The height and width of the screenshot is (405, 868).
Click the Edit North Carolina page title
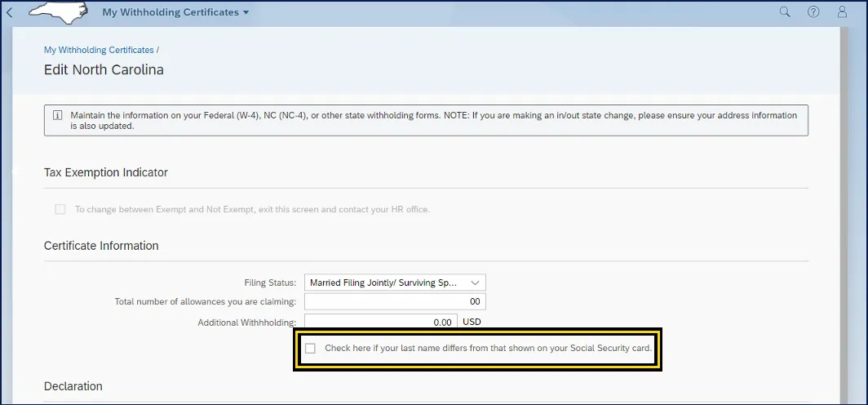pos(104,70)
